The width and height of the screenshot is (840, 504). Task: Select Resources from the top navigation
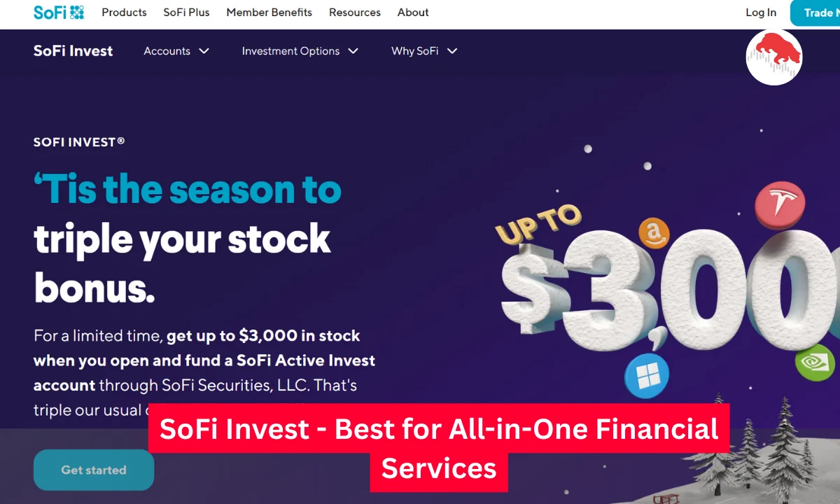click(x=354, y=12)
